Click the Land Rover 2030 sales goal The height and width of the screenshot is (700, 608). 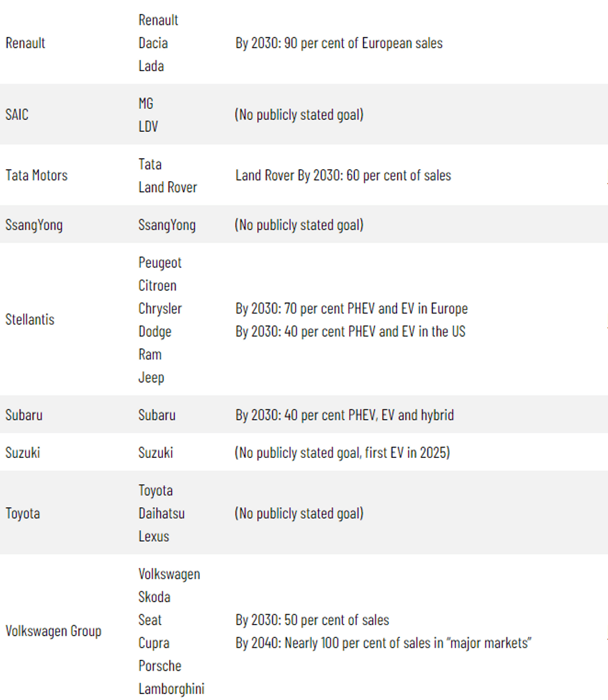pos(343,176)
